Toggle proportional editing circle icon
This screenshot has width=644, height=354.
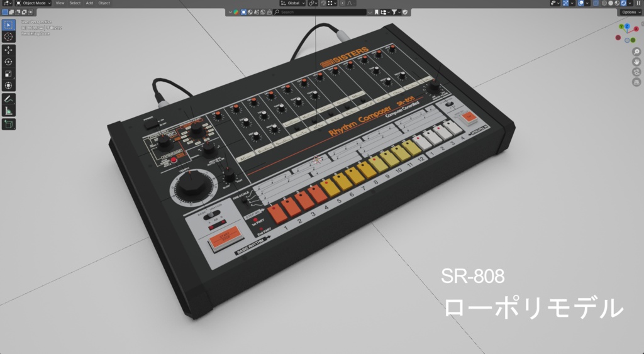[x=343, y=3]
